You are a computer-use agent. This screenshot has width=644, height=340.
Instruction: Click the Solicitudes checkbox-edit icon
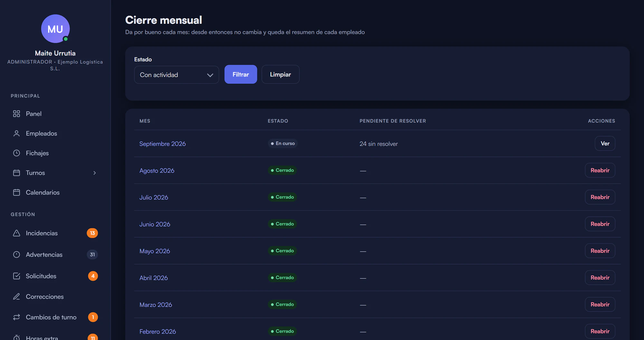(x=16, y=276)
